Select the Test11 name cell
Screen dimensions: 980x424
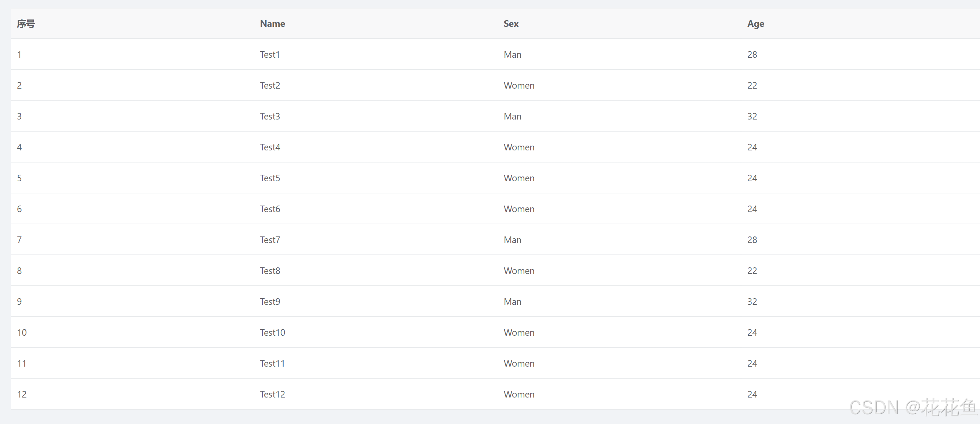(x=272, y=363)
